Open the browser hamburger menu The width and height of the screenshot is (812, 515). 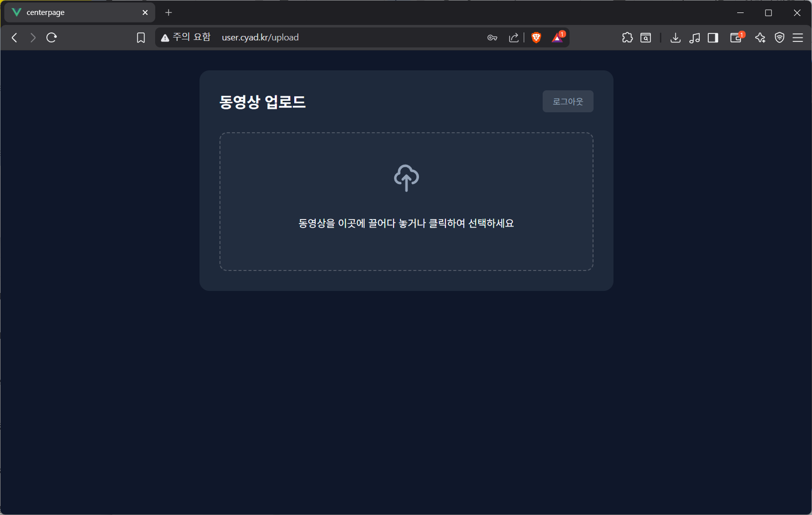798,37
